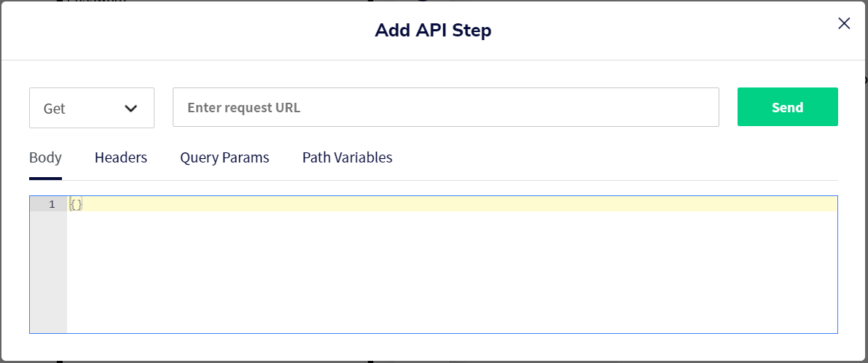Focus the Enter request URL field
The image size is (868, 363).
[445, 107]
